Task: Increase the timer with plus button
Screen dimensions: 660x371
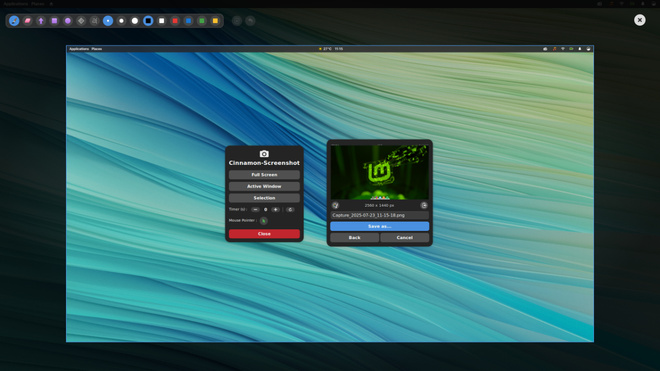Action: click(275, 209)
